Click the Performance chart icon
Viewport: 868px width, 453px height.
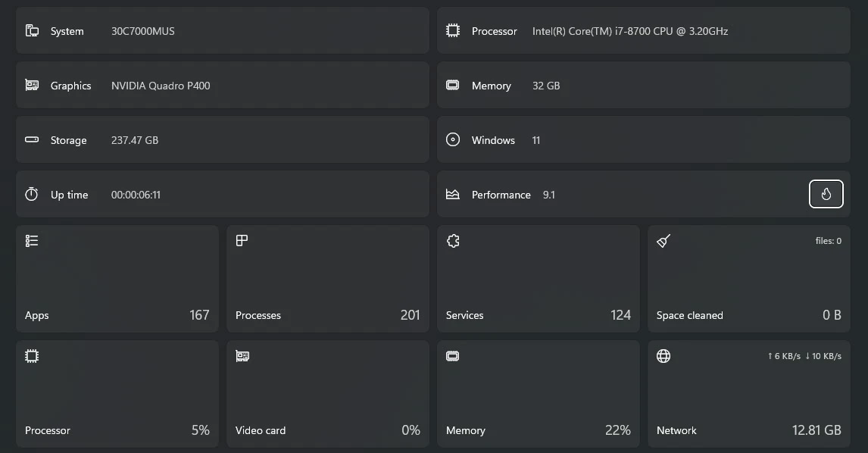(x=453, y=195)
